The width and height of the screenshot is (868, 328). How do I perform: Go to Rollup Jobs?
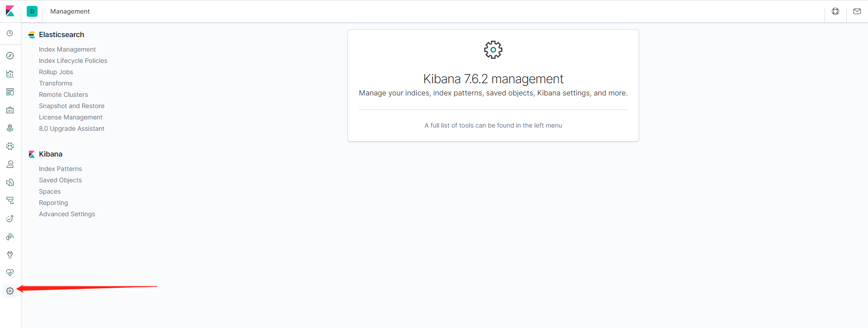coord(56,72)
